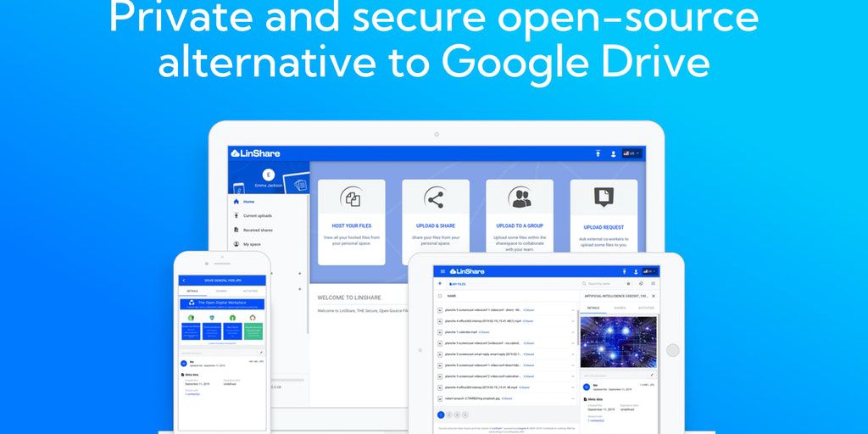Screen dimensions: 868x434
Task: Click the tablet header upload icon
Action: pos(625,271)
